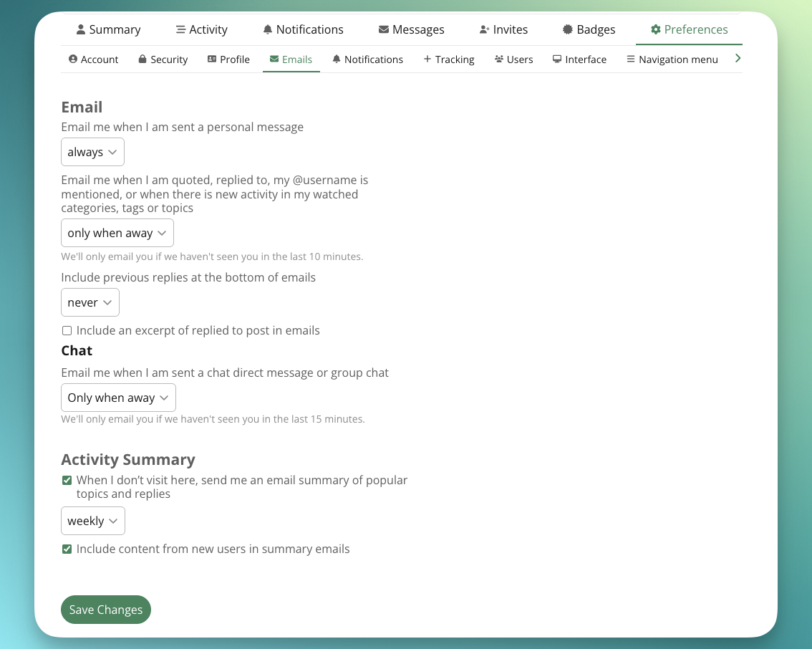Image resolution: width=812 pixels, height=649 pixels.
Task: Toggle the email summary of popular topics checkbox
Action: coord(67,480)
